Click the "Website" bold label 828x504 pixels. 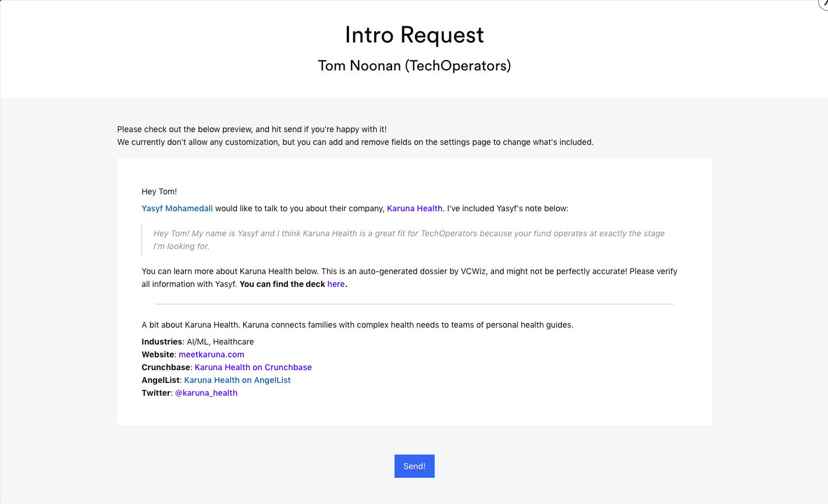click(x=158, y=354)
